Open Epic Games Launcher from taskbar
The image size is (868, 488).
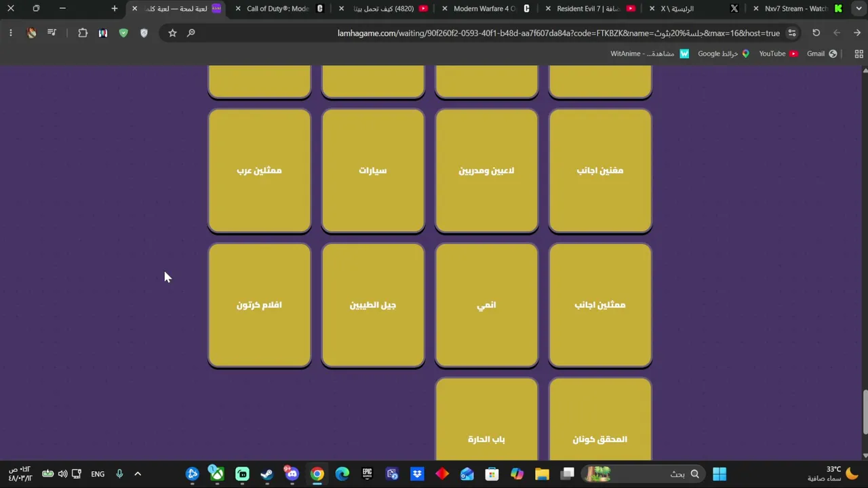367,474
